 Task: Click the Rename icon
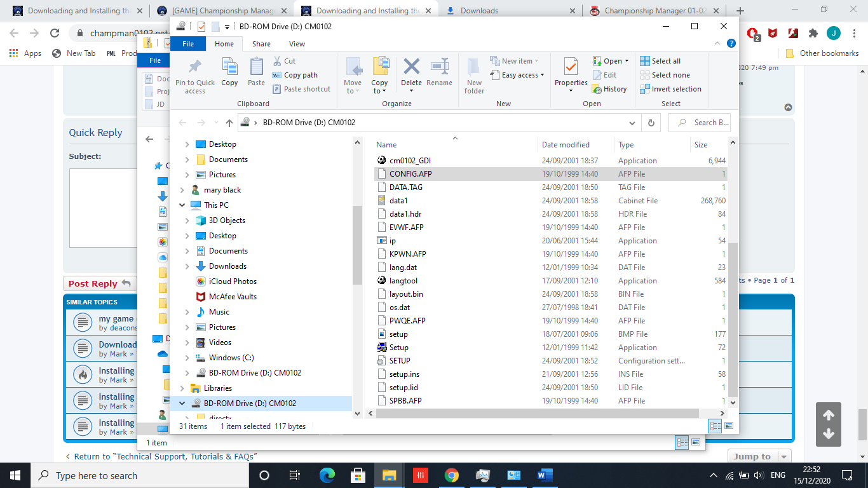pyautogui.click(x=440, y=66)
